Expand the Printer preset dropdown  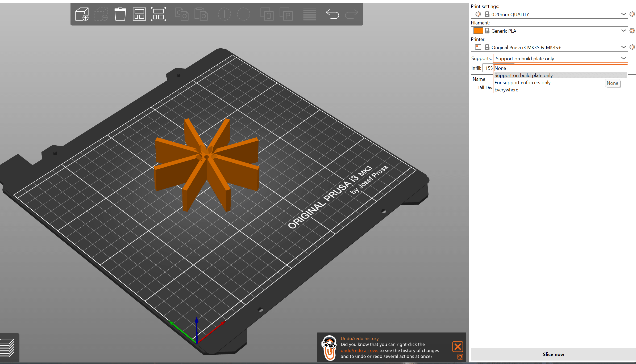[623, 47]
